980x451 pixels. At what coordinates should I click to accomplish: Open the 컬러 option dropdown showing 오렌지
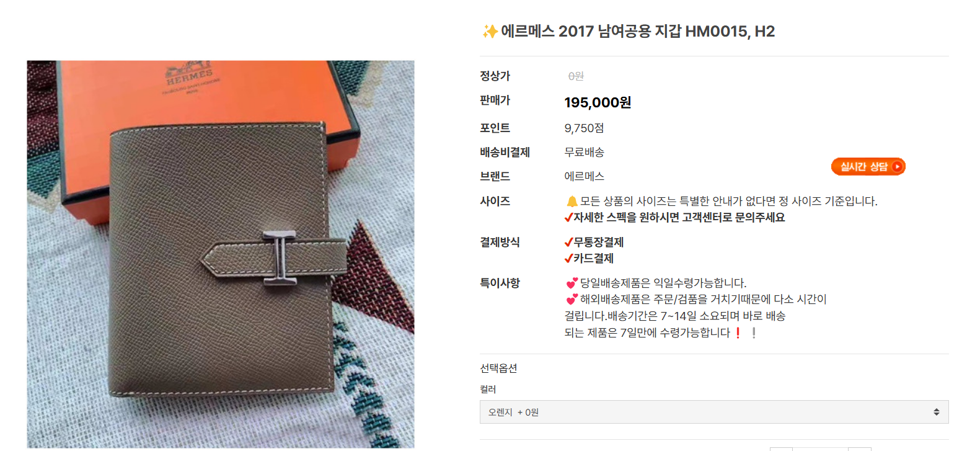(x=714, y=412)
